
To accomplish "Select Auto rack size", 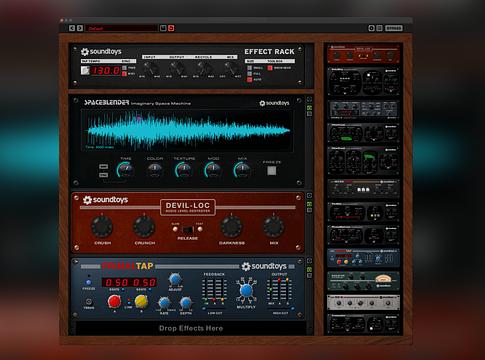I will tap(250, 80).
